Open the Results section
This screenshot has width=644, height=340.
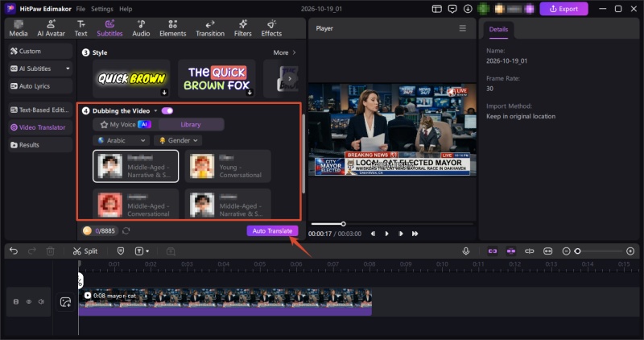[40, 145]
